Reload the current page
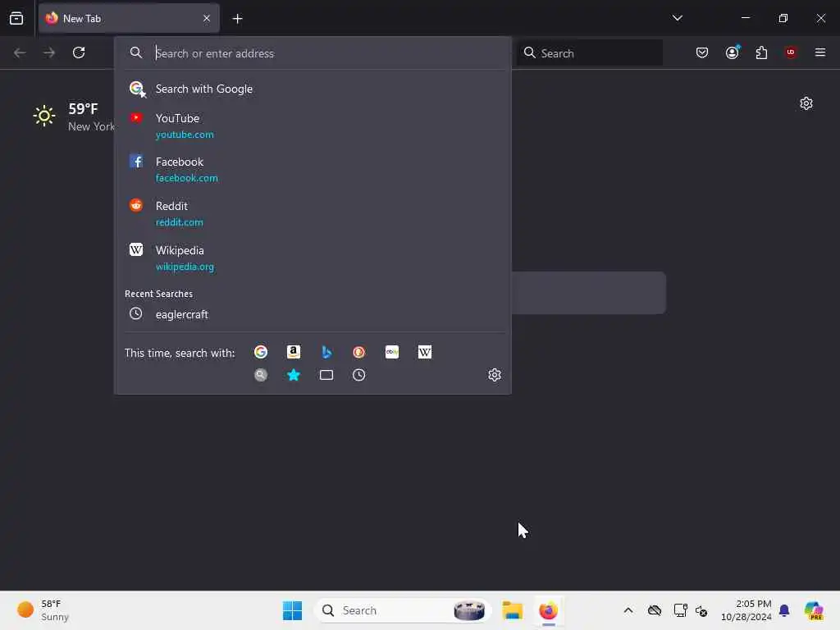The width and height of the screenshot is (840, 630). [79, 52]
